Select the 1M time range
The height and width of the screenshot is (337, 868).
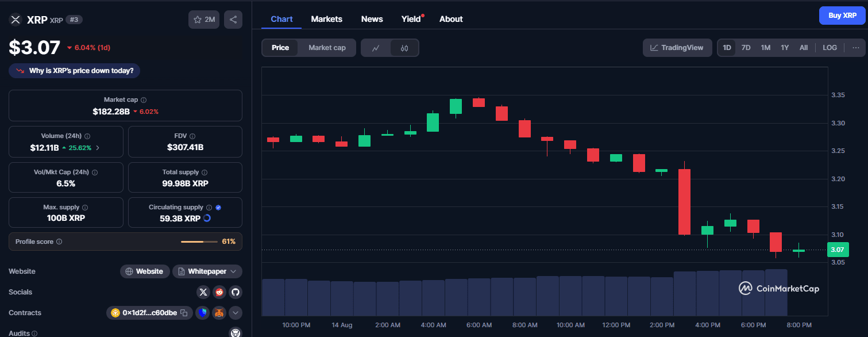pos(765,48)
